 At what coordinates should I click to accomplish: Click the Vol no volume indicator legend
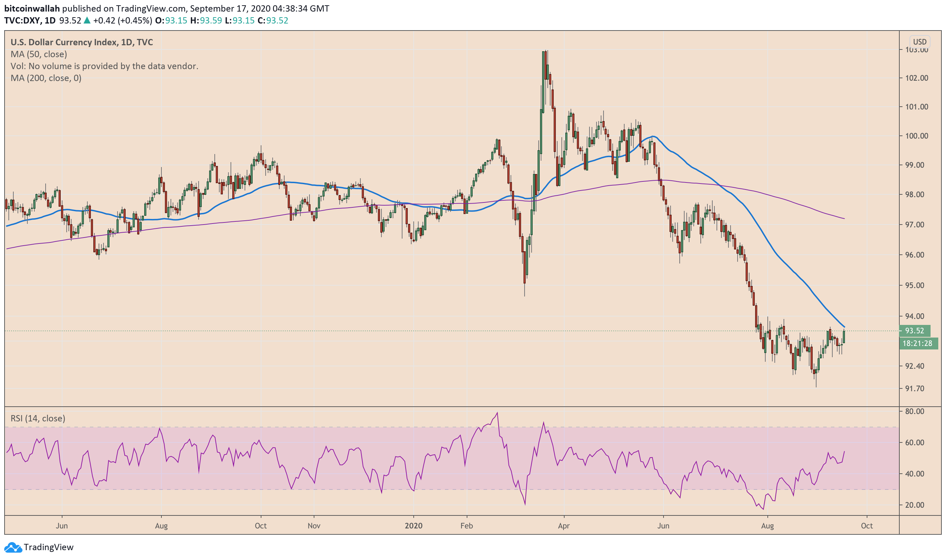pyautogui.click(x=104, y=66)
